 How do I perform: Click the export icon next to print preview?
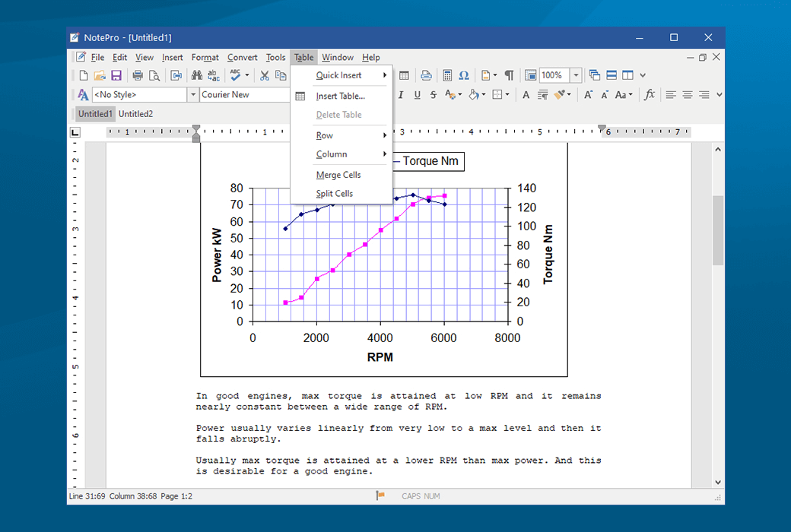click(176, 75)
